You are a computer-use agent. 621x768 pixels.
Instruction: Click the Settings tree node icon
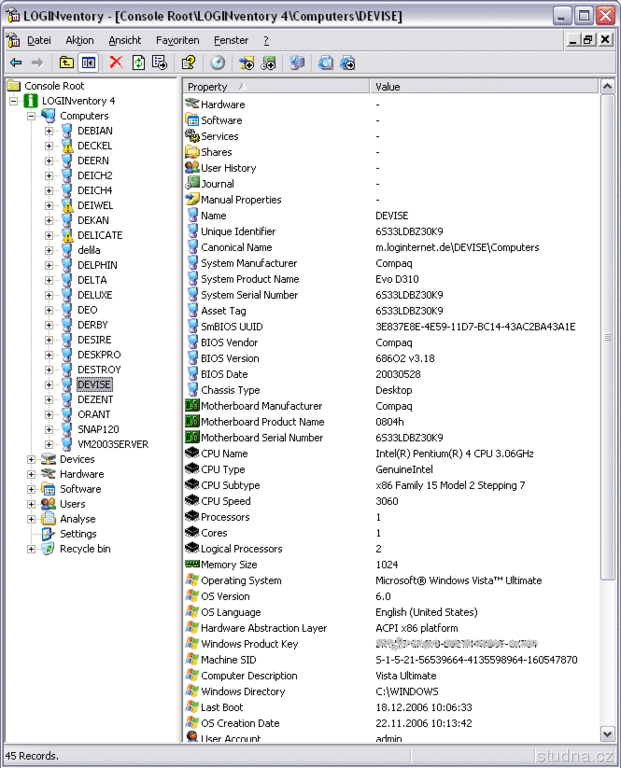[48, 534]
